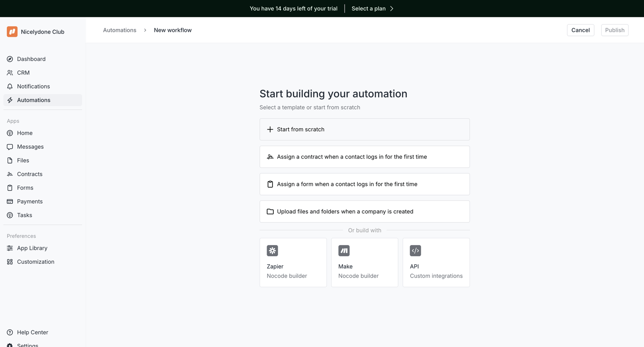Click the API code brackets icon
The height and width of the screenshot is (347, 644).
click(415, 251)
